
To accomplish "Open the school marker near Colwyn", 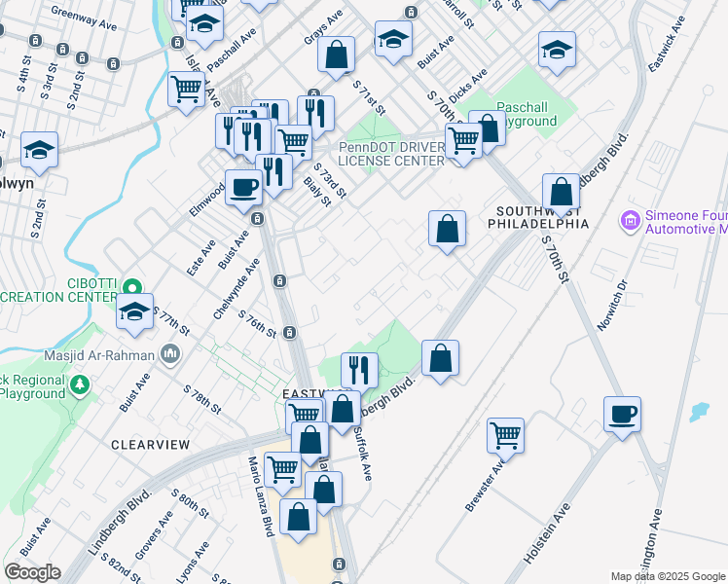I will tap(40, 151).
